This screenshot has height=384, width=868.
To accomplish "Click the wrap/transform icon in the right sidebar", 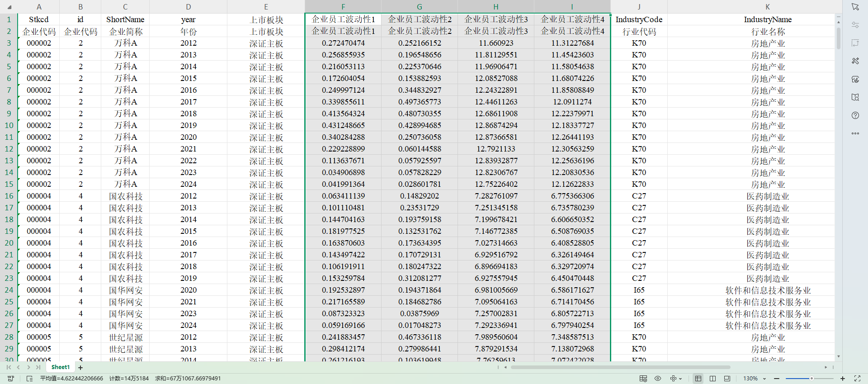I will pyautogui.click(x=855, y=43).
